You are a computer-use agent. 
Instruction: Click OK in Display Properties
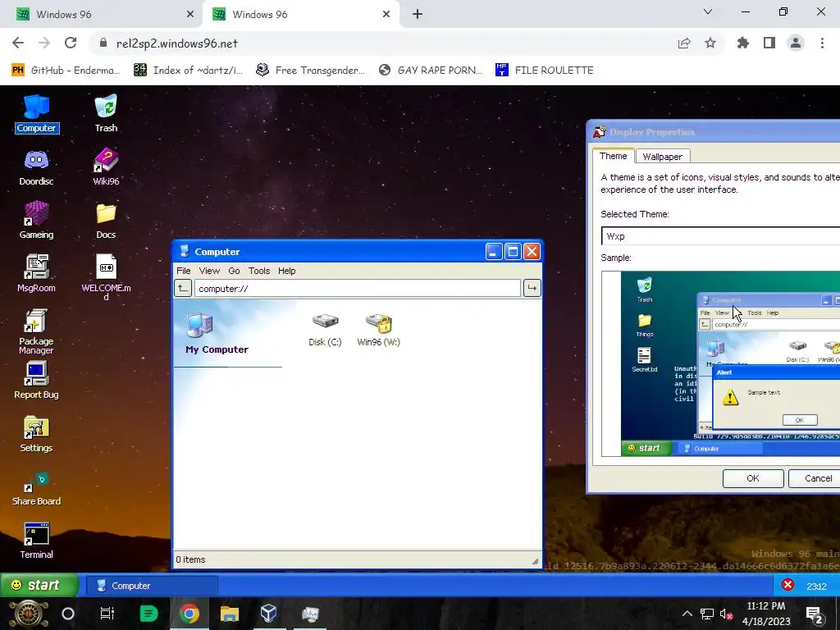tap(753, 478)
